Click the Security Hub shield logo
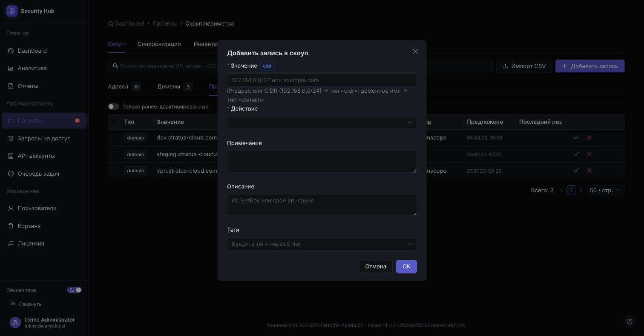Viewport: 644px width, 336px height. [12, 11]
